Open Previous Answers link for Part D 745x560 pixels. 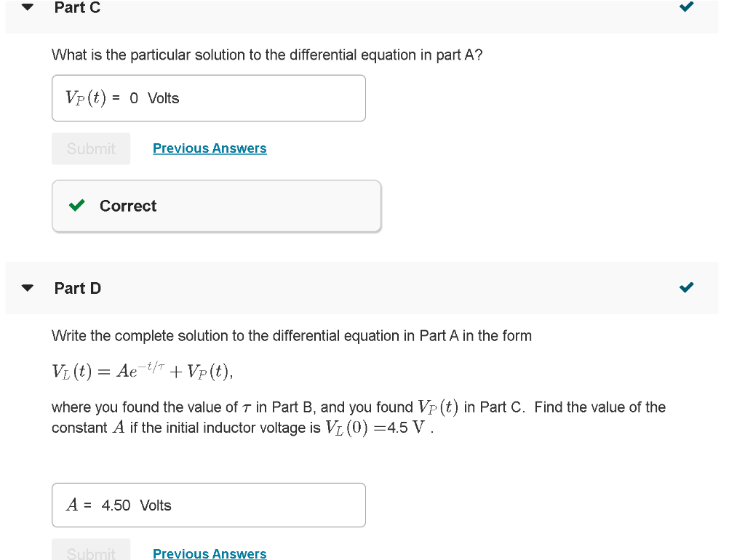click(x=210, y=554)
